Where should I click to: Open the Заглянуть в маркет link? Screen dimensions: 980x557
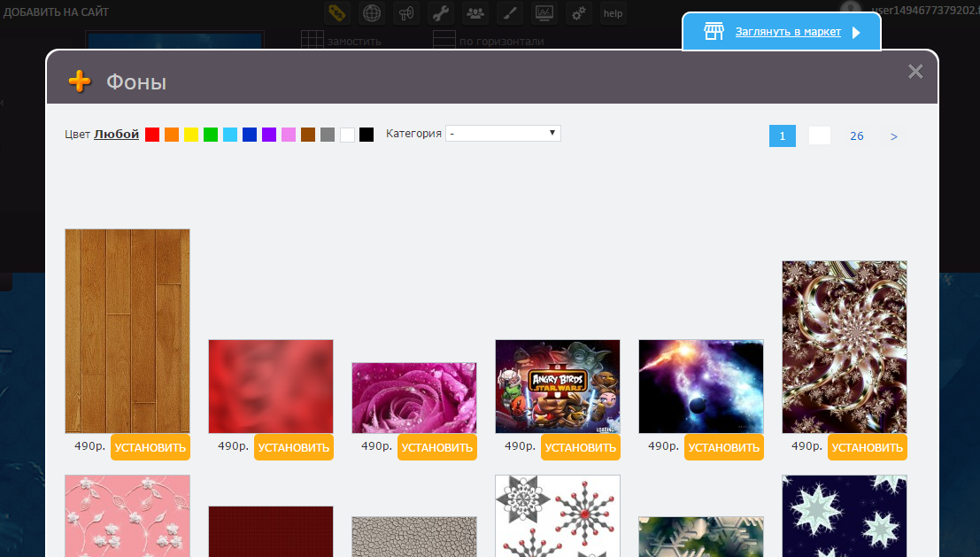click(788, 31)
